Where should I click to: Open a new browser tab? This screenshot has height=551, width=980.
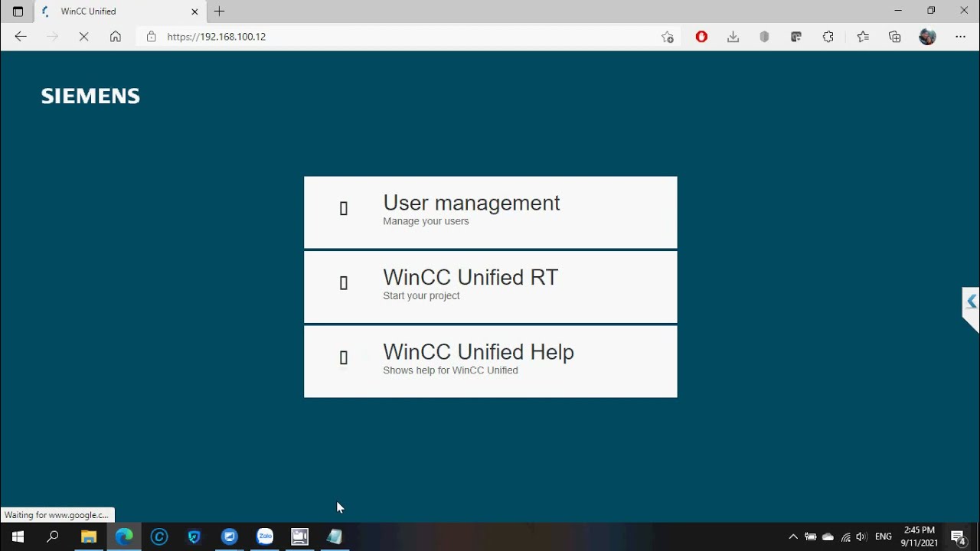tap(220, 11)
